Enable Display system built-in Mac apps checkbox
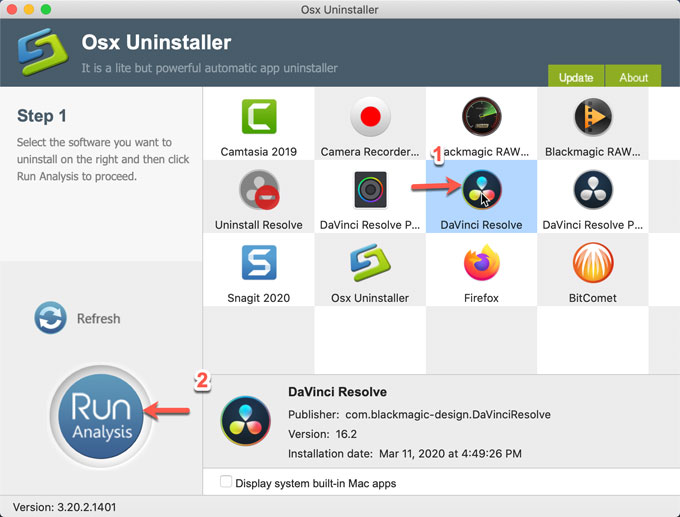This screenshot has height=517, width=680. click(x=226, y=481)
